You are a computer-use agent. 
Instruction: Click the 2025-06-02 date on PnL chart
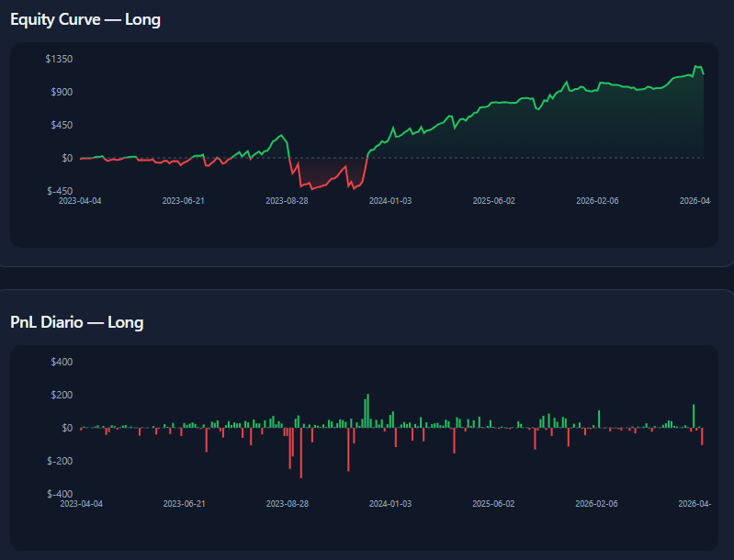click(x=493, y=504)
